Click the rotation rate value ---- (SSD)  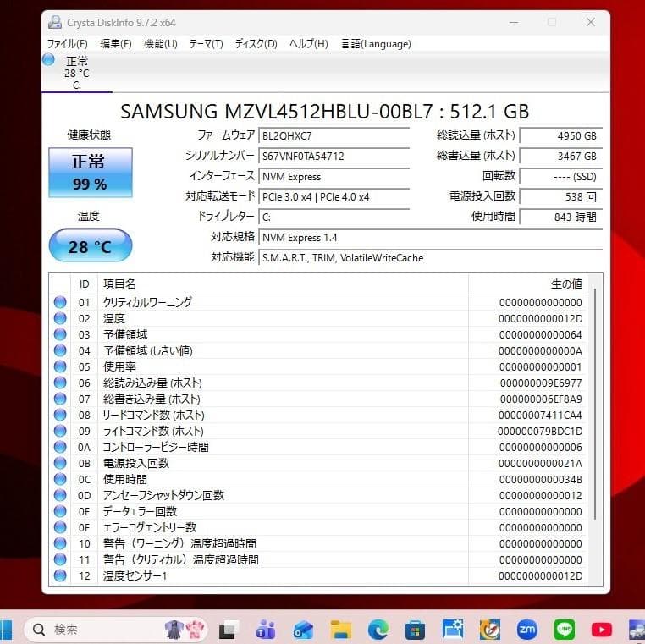(x=561, y=176)
